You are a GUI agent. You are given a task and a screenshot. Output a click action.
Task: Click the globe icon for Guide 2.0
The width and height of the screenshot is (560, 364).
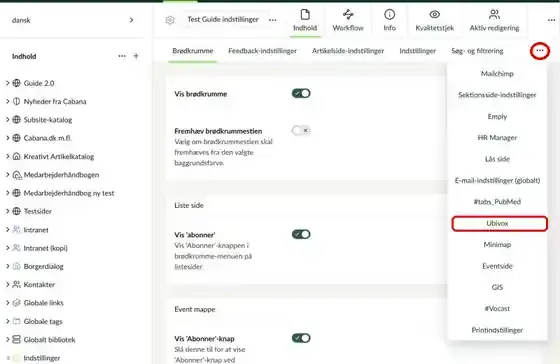pos(16,83)
